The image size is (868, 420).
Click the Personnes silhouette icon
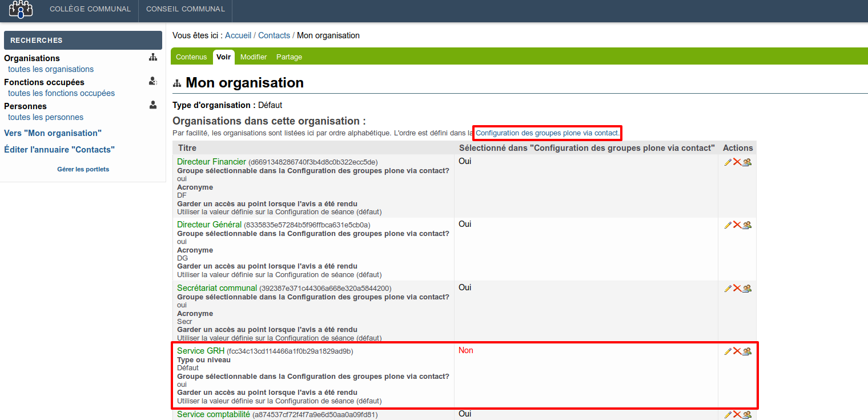[x=153, y=105]
